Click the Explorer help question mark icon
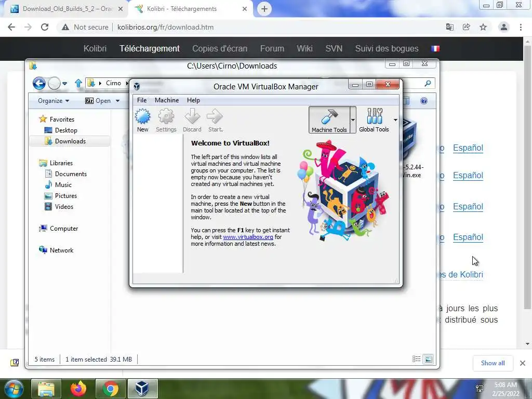Image resolution: width=532 pixels, height=399 pixels. pyautogui.click(x=424, y=101)
